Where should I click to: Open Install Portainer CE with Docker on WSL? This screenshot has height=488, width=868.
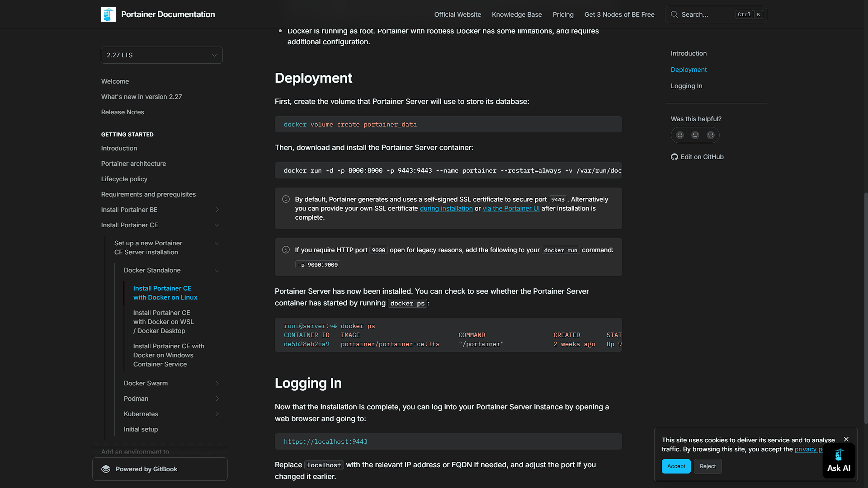point(164,322)
